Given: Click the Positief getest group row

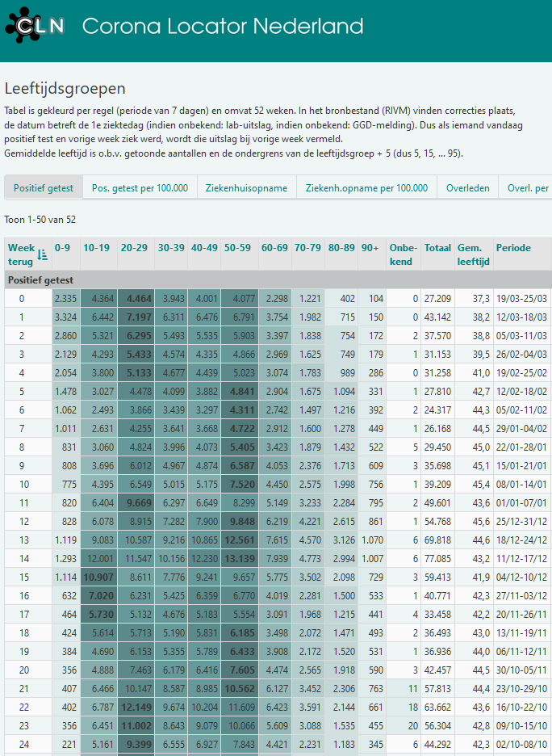Looking at the screenshot, I should coord(278,279).
